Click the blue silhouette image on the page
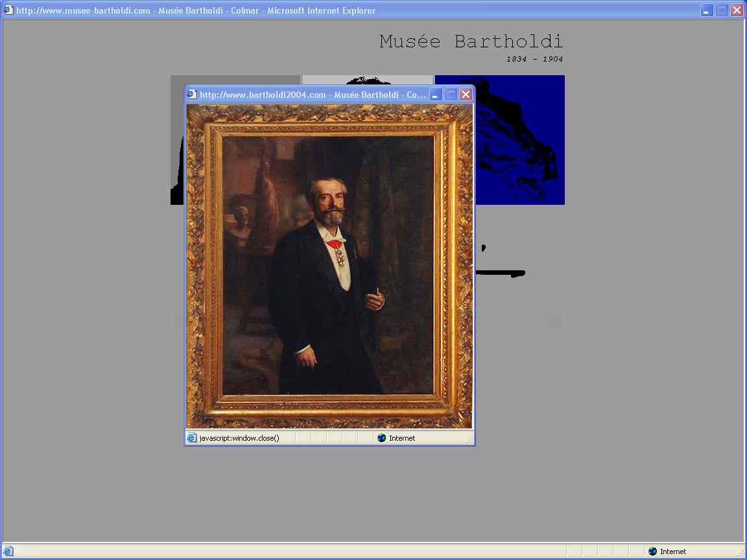 (519, 139)
